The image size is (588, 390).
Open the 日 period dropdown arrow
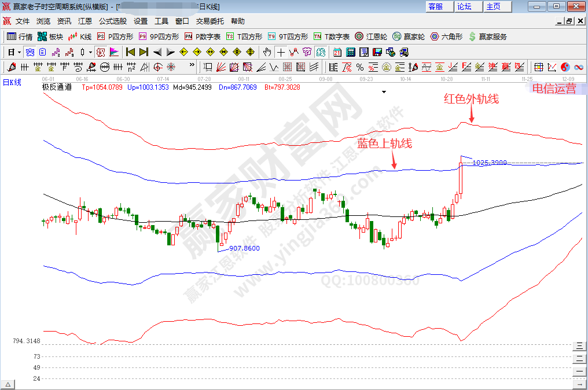tap(19, 52)
